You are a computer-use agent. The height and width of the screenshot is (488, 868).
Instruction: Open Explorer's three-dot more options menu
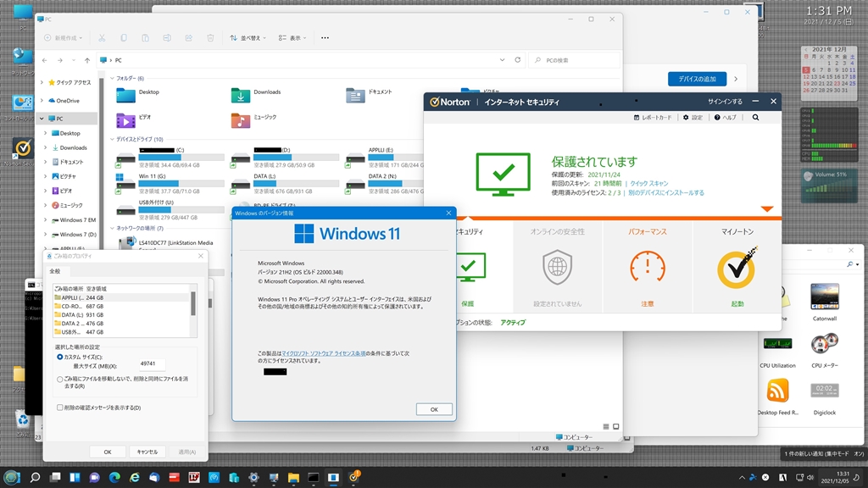(x=325, y=37)
